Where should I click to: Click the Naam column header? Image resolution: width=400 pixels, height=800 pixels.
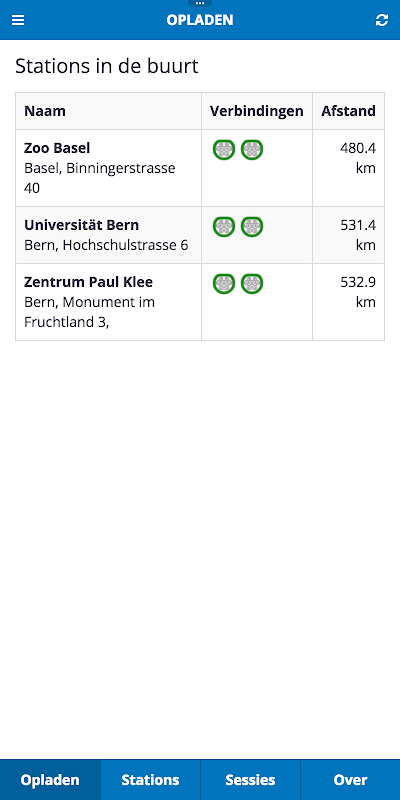[45, 111]
